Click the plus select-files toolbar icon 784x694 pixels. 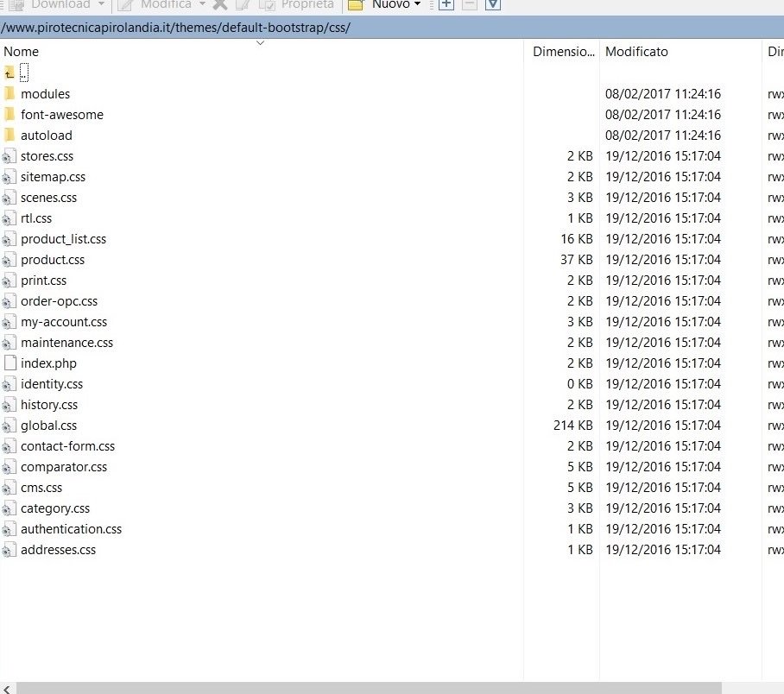coord(446,4)
